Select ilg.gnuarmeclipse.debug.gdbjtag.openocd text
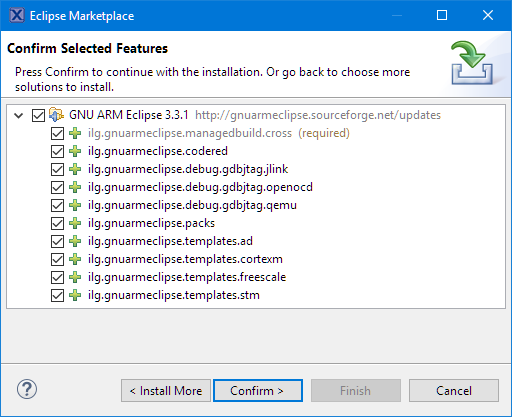 tap(200, 187)
